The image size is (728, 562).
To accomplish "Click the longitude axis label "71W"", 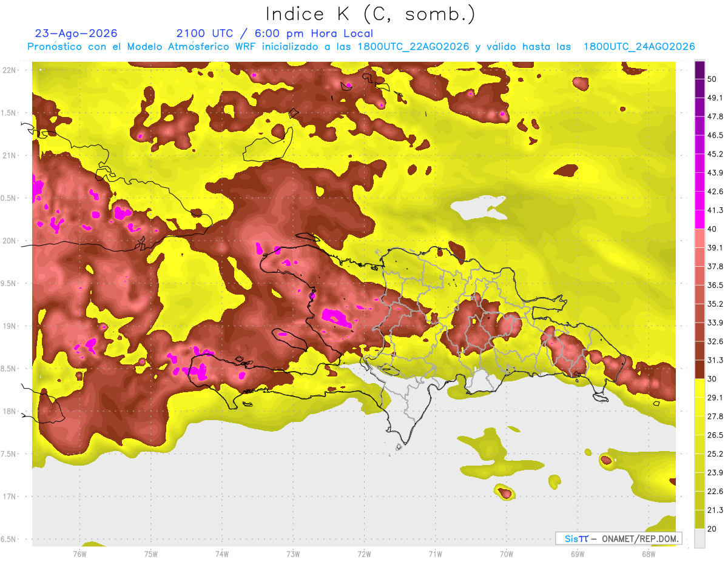I will [x=435, y=554].
